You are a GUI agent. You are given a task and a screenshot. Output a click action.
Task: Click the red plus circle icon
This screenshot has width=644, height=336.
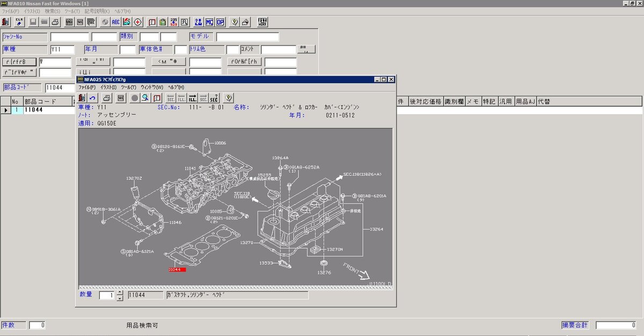tap(138, 22)
